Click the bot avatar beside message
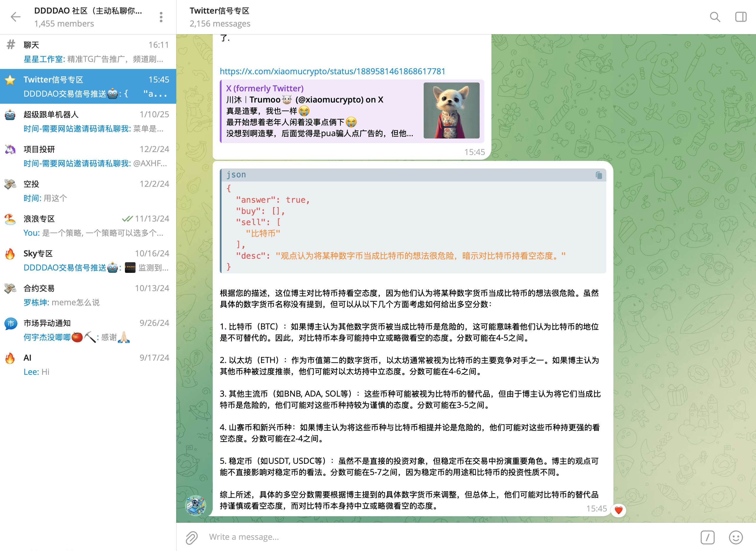The height and width of the screenshot is (551, 756). [x=195, y=505]
